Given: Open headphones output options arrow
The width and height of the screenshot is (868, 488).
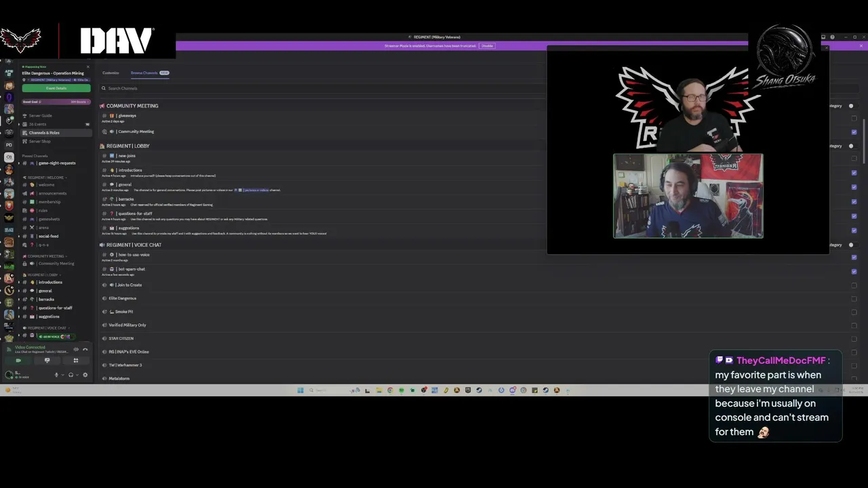Looking at the screenshot, I should tap(77, 375).
